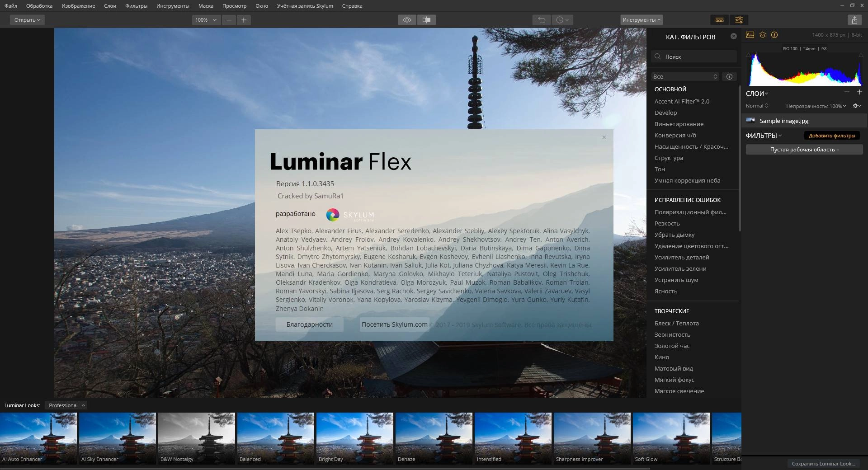Open the Учётная запись Skylum menu
Image resolution: width=868 pixels, height=470 pixels.
point(305,6)
